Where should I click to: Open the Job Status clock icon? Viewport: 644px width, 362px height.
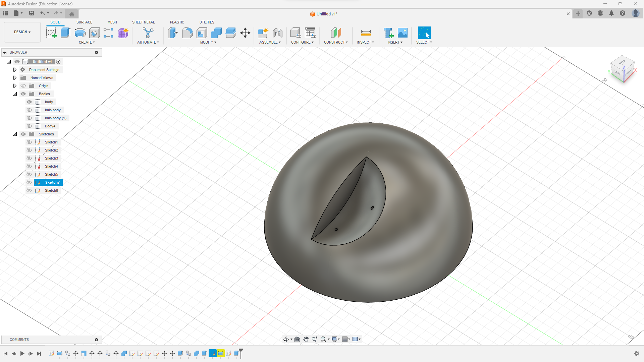600,13
